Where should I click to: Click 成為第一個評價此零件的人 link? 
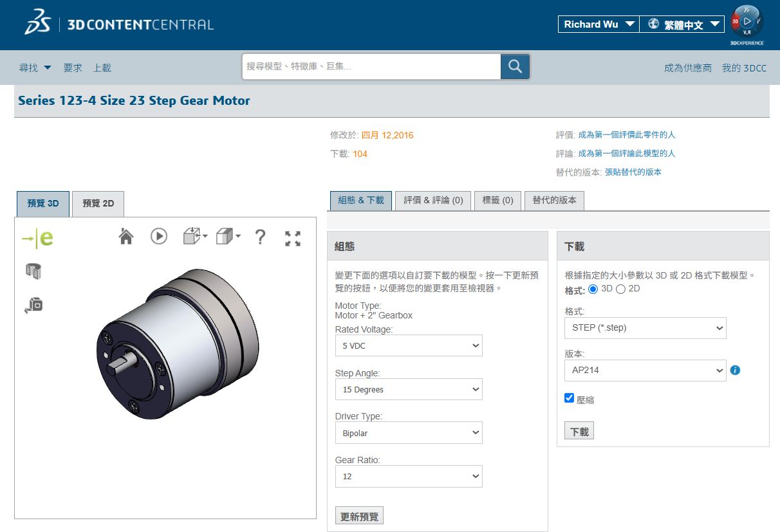[627, 135]
